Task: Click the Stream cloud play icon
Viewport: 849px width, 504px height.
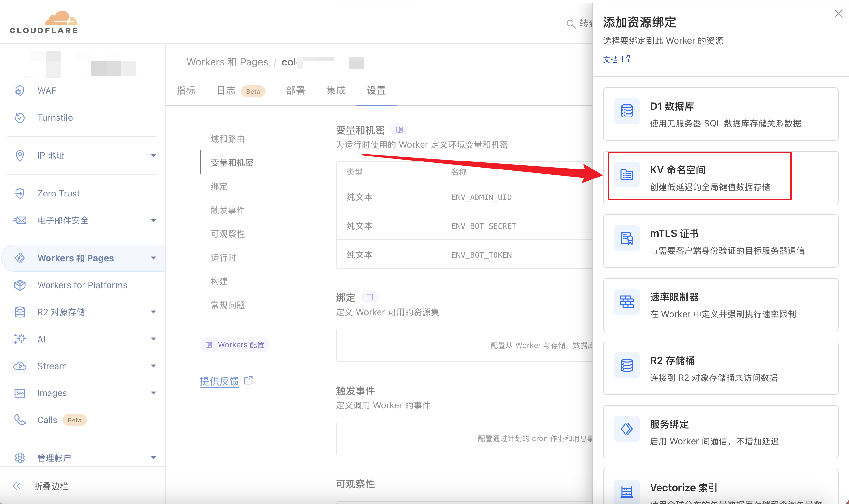Action: tap(20, 366)
